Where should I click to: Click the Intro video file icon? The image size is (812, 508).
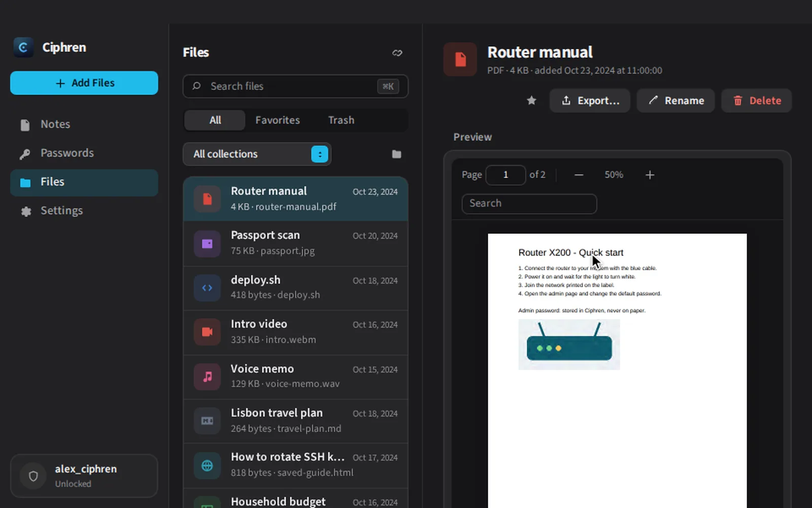pyautogui.click(x=207, y=332)
